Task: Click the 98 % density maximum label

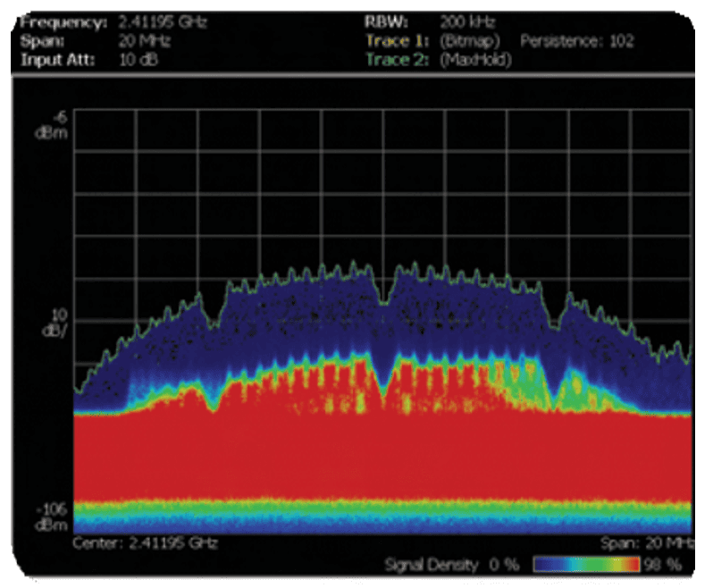Action: (x=661, y=565)
